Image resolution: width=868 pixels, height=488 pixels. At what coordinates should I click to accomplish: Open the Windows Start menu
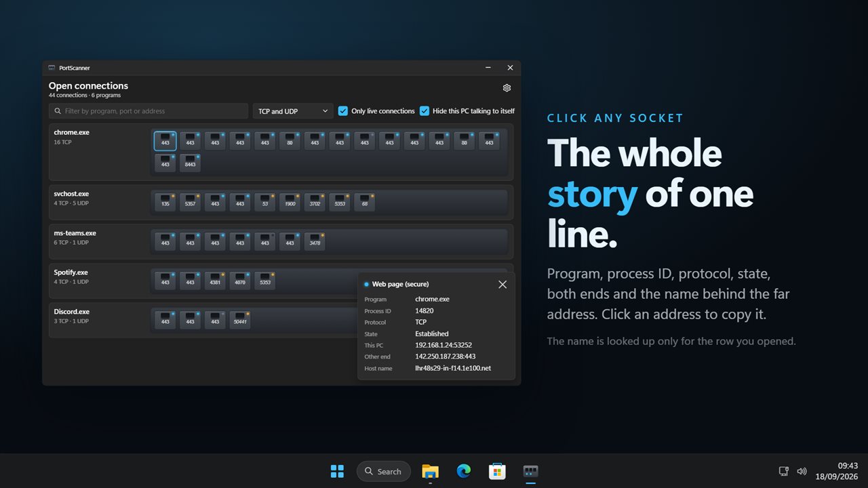point(337,471)
